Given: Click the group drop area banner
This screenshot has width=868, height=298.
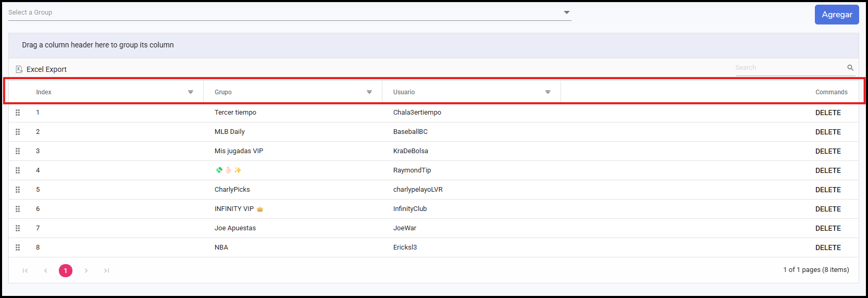Looking at the screenshot, I should click(x=433, y=45).
